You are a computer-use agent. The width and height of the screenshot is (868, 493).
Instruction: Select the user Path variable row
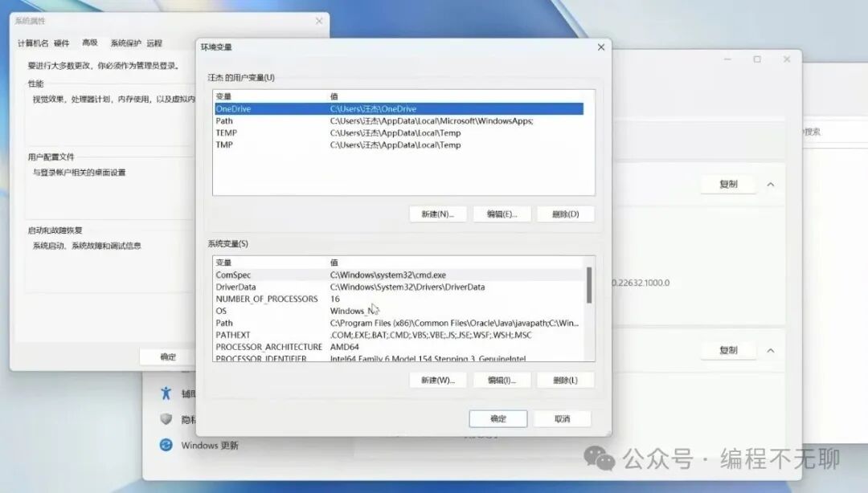[x=399, y=120]
